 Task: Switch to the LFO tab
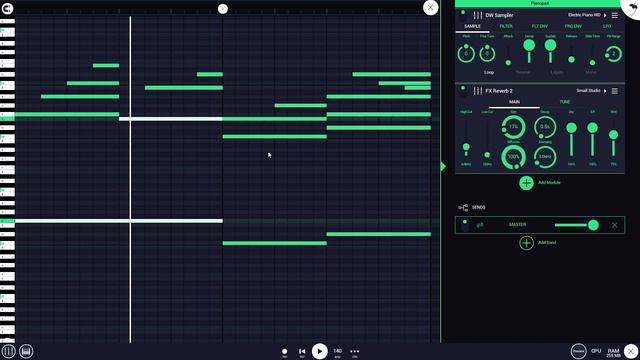click(607, 26)
